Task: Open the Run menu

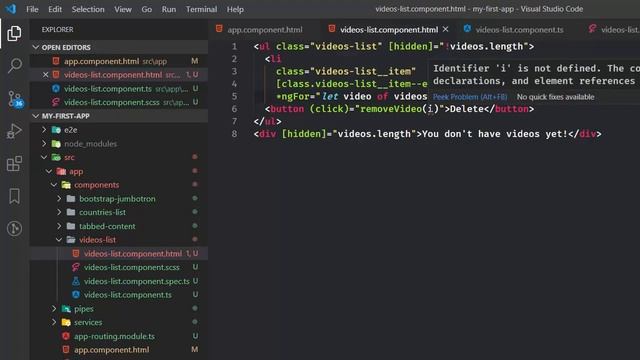Action: [x=169, y=9]
